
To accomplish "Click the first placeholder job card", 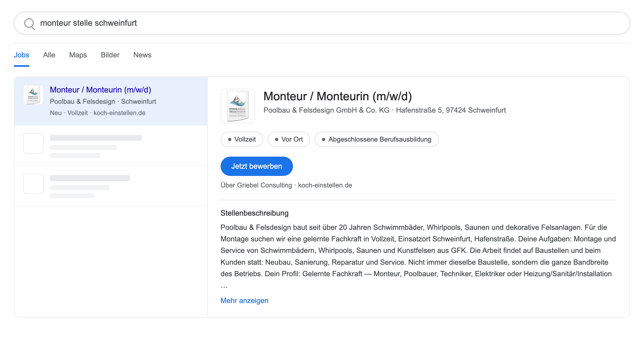I will [111, 146].
